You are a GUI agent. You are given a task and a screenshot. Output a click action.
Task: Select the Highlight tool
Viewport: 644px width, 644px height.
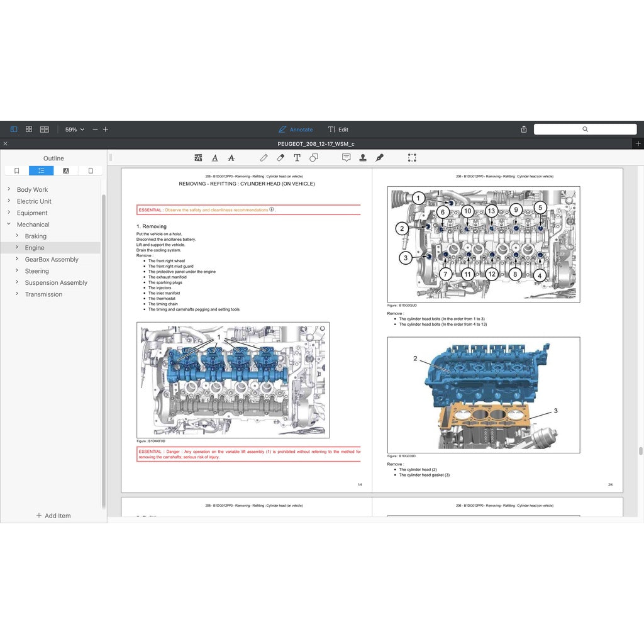(x=198, y=157)
